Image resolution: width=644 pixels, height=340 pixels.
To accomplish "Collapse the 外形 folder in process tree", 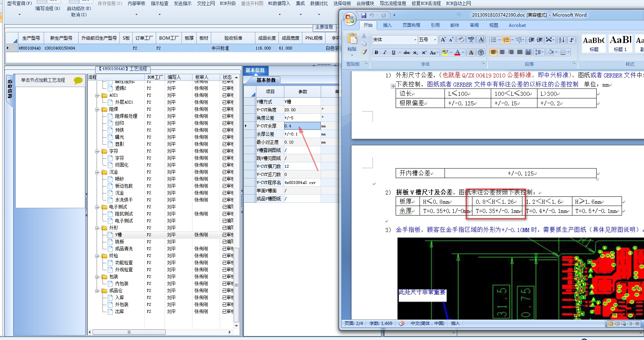I will pyautogui.click(x=97, y=228).
